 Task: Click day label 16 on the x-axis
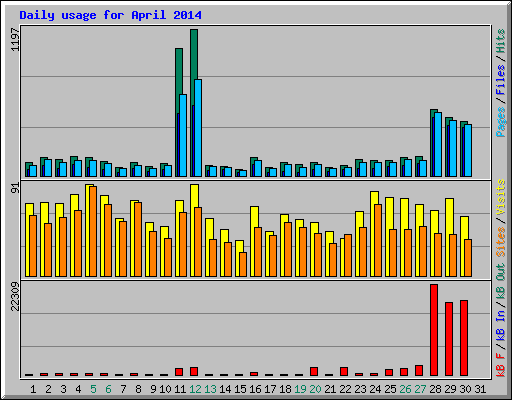[x=255, y=389]
